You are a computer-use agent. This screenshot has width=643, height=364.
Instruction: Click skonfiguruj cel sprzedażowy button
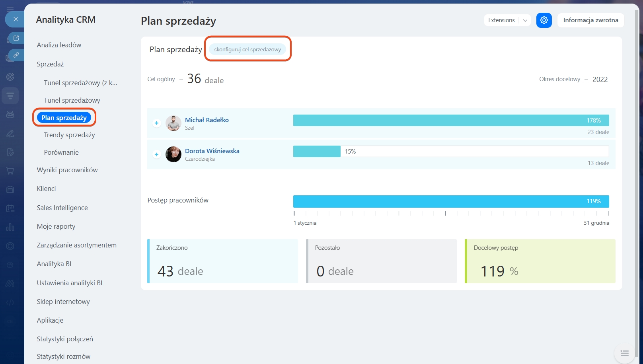pos(247,50)
